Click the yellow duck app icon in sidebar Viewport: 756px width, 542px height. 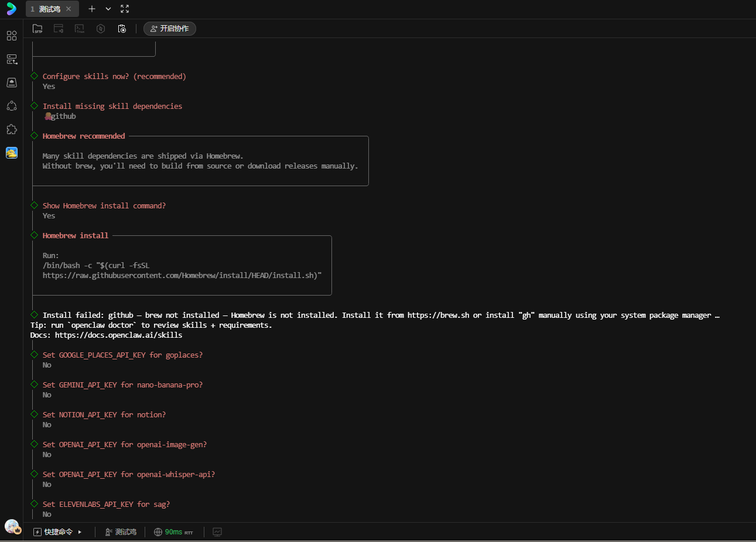point(12,153)
